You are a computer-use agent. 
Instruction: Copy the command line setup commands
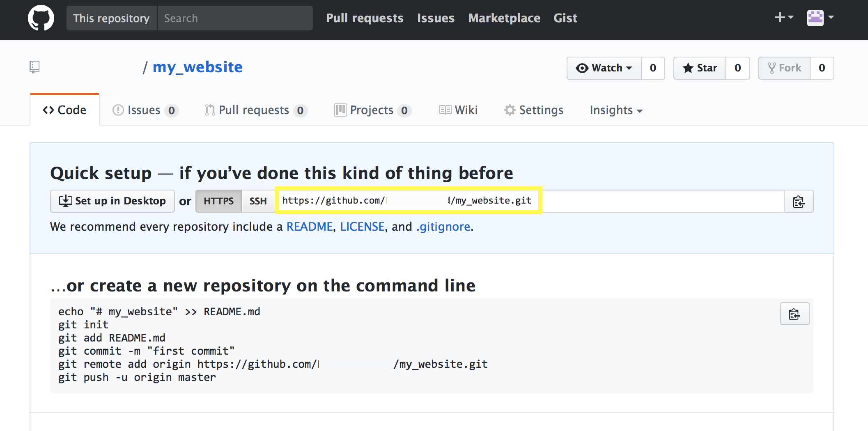tap(795, 314)
